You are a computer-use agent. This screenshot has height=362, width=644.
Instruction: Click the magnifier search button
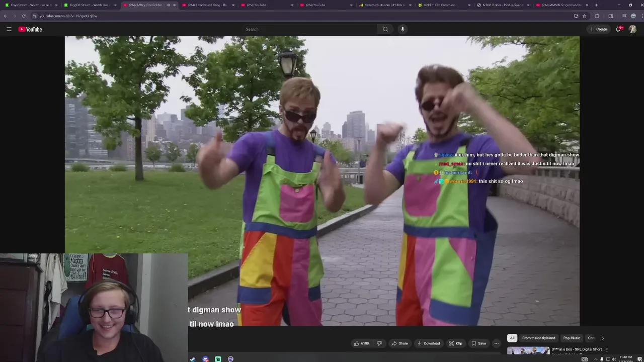pos(385,29)
